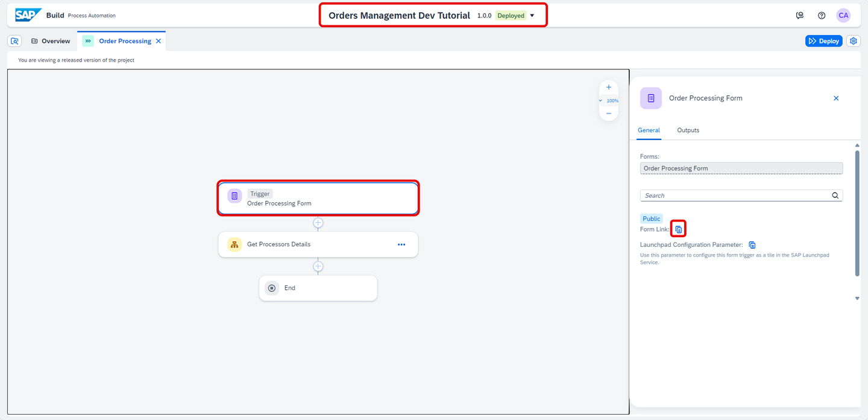The width and height of the screenshot is (868, 420).
Task: Add a step below the Trigger node
Action: tap(318, 223)
